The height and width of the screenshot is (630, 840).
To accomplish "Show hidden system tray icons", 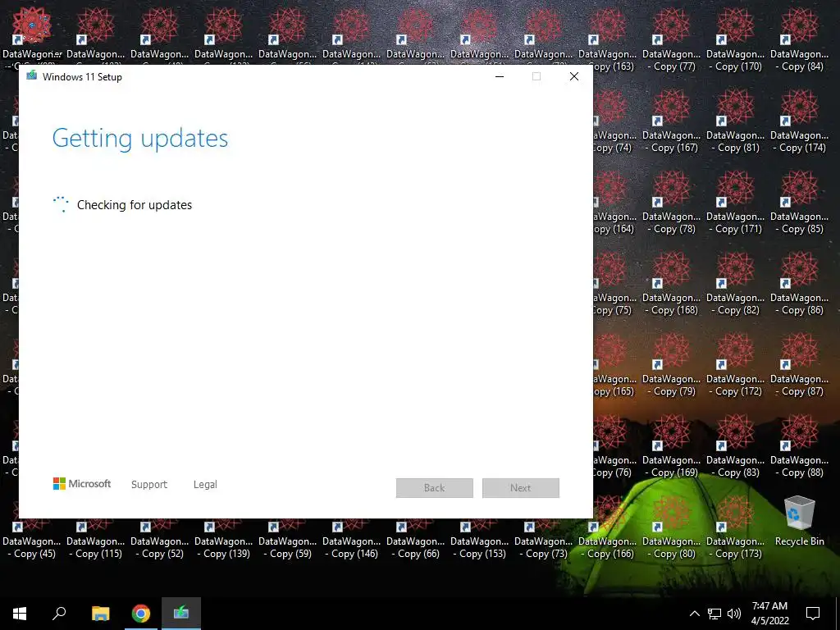I will [x=694, y=614].
